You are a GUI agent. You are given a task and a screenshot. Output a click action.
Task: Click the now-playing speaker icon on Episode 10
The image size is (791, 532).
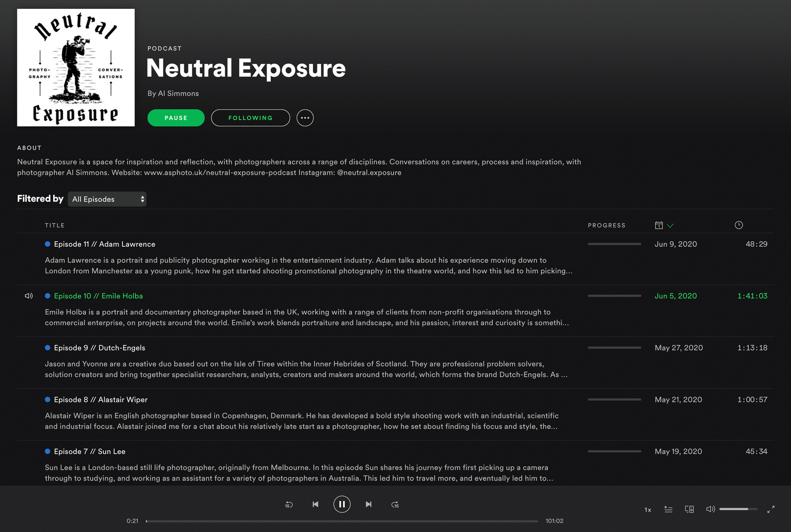point(29,296)
